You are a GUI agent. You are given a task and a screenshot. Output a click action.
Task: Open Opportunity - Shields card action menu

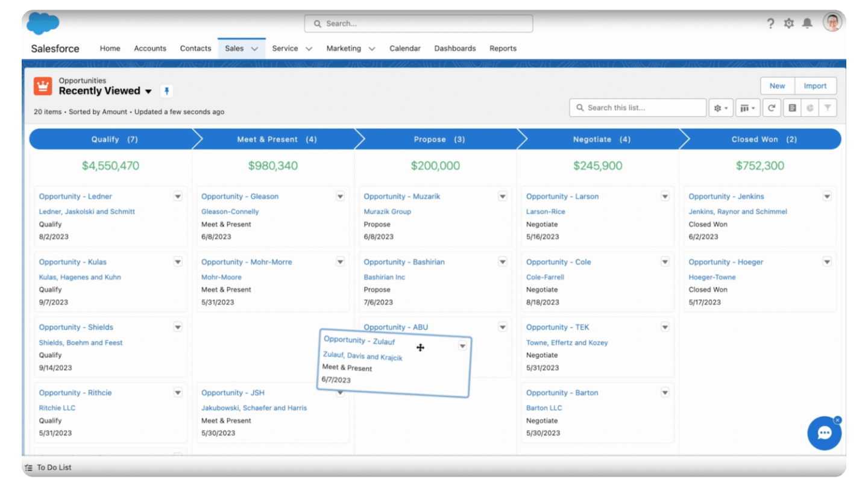[178, 327]
